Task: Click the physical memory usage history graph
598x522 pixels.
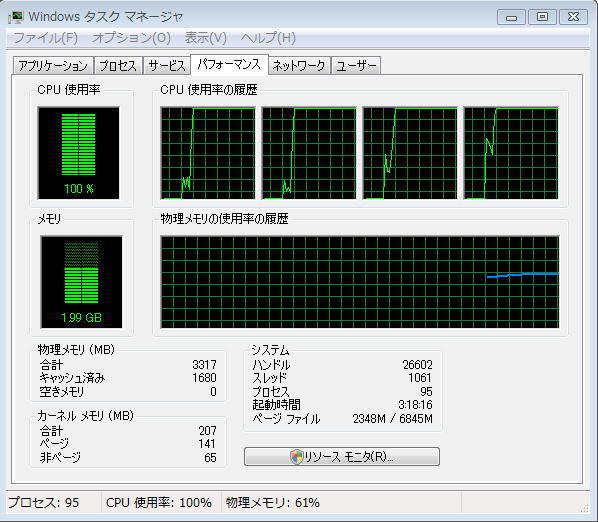Action: coord(360,282)
